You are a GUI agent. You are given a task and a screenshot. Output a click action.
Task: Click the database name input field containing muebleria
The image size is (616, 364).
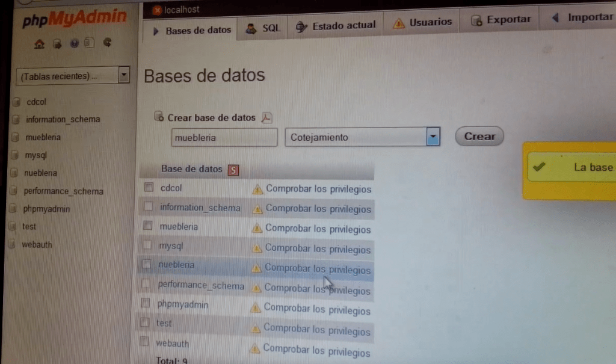[224, 137]
